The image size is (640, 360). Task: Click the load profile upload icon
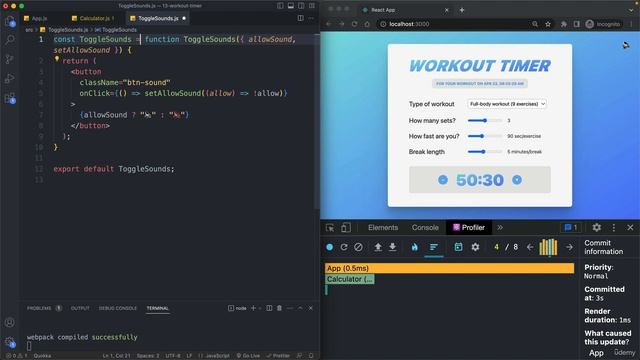click(x=378, y=247)
